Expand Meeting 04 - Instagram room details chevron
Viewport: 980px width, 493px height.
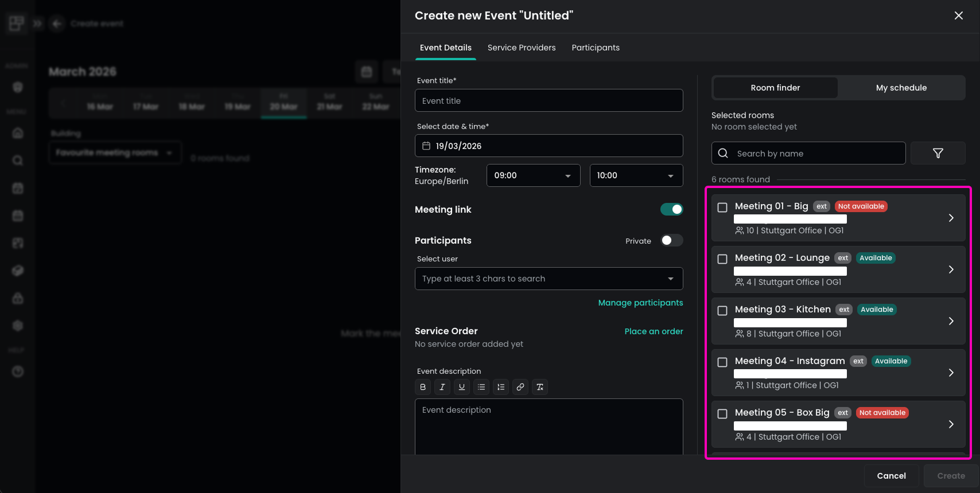pyautogui.click(x=951, y=373)
